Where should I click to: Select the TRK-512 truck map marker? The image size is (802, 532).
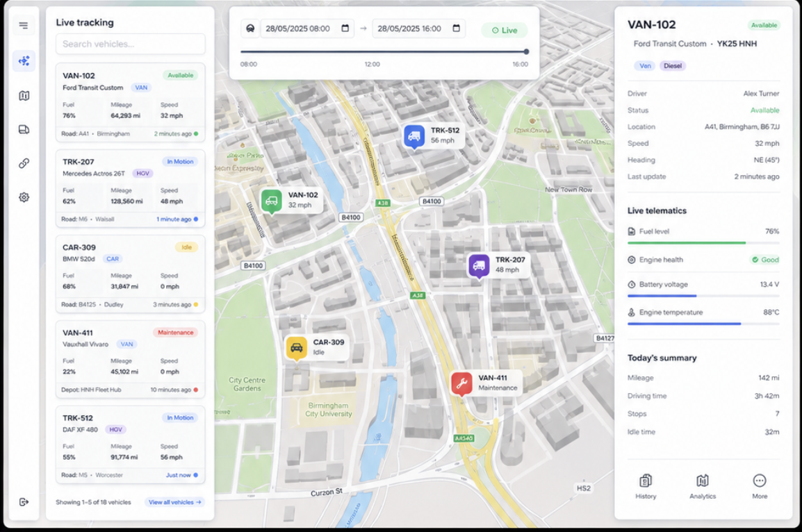414,136
